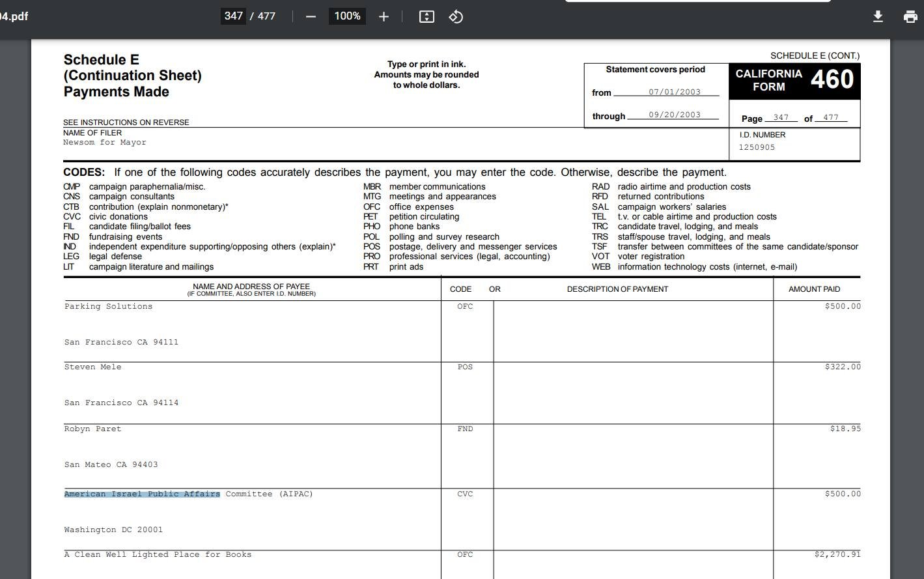Toggle fit to page icon
Viewport: 924px width, 579px height.
(x=427, y=17)
